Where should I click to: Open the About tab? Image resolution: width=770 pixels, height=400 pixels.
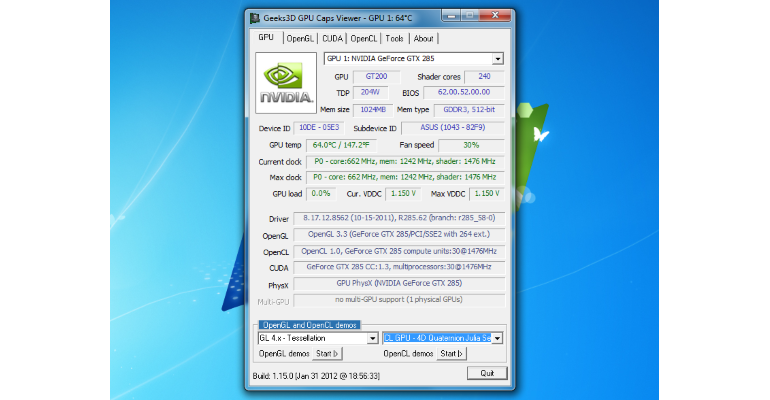click(x=423, y=38)
